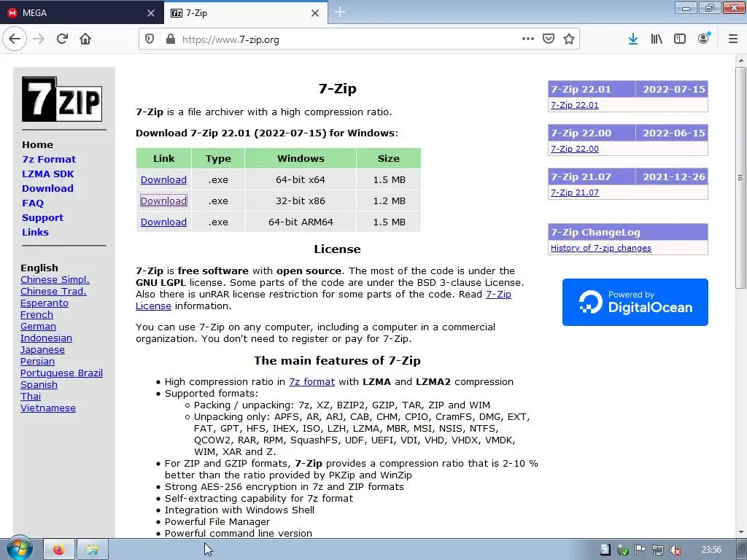Open History of 7-zip changes
The width and height of the screenshot is (747, 560).
[601, 248]
